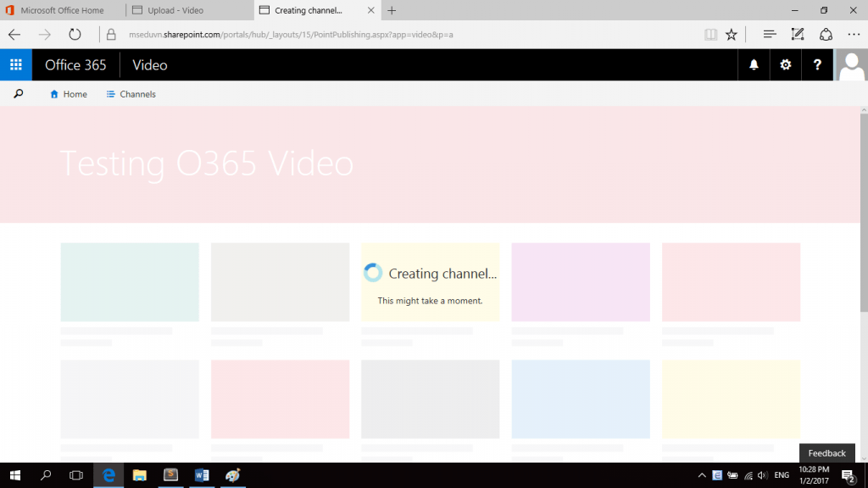The image size is (868, 488).
Task: Click the Video app title
Action: [149, 64]
